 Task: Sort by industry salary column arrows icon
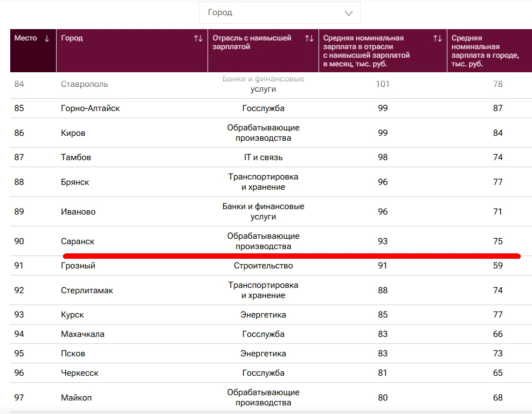pyautogui.click(x=437, y=38)
